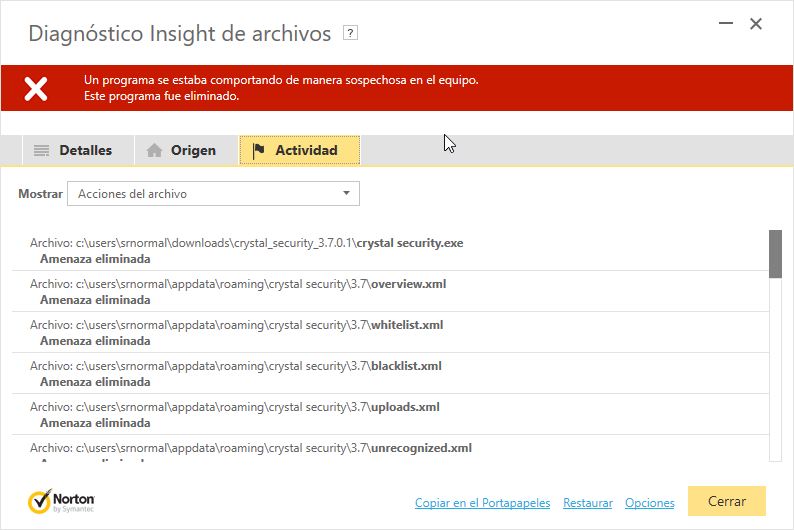The width and height of the screenshot is (794, 530).
Task: Click the vertical scrollbar thumb
Action: (x=775, y=254)
